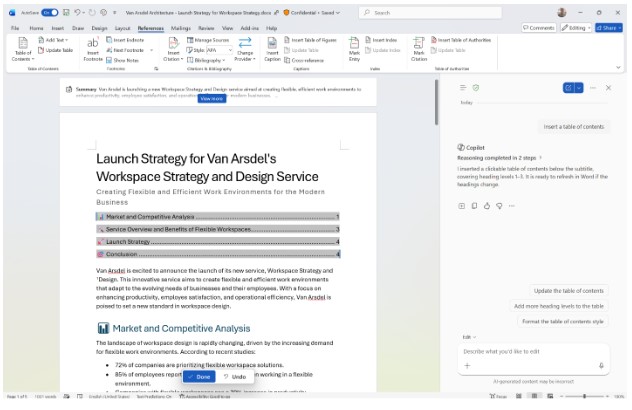Open the Add Text dropdown
The width and height of the screenshot is (632, 410).
[x=53, y=40]
